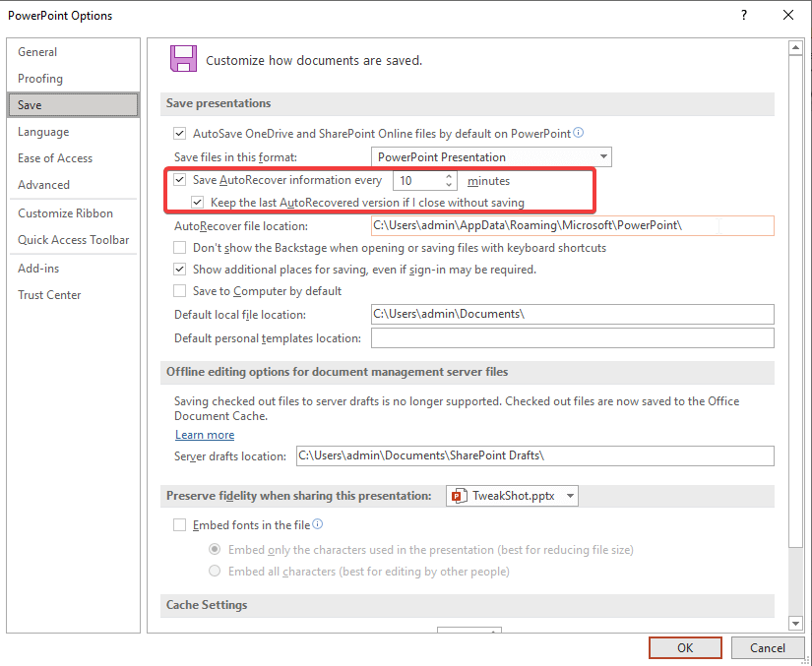Enable Save to Computer by default
This screenshot has width=812, height=666.
(179, 291)
